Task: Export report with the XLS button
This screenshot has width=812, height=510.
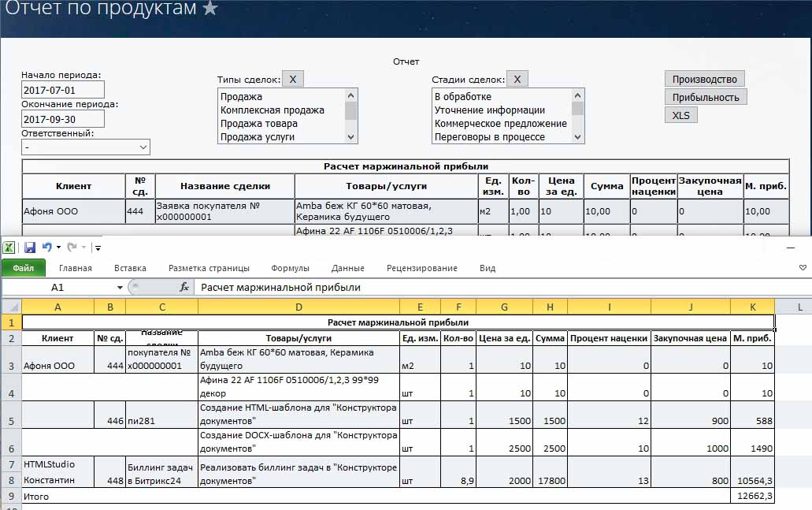Action: (x=680, y=115)
